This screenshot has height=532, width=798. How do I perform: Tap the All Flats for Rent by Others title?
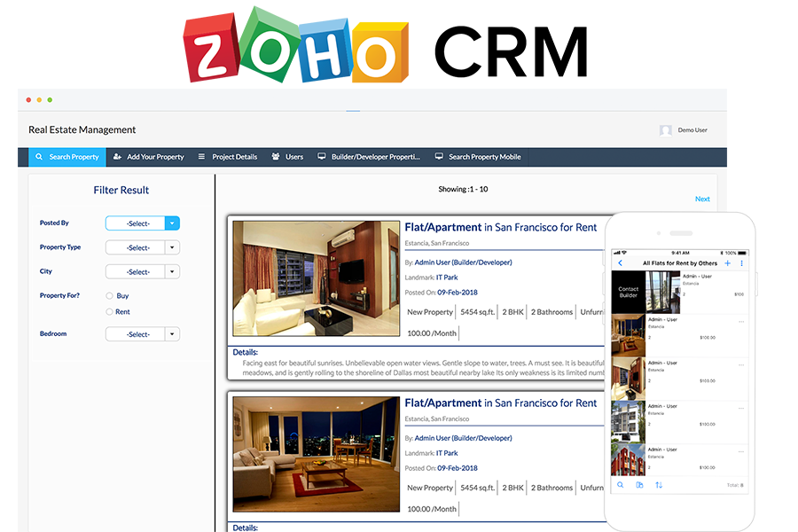pos(680,263)
